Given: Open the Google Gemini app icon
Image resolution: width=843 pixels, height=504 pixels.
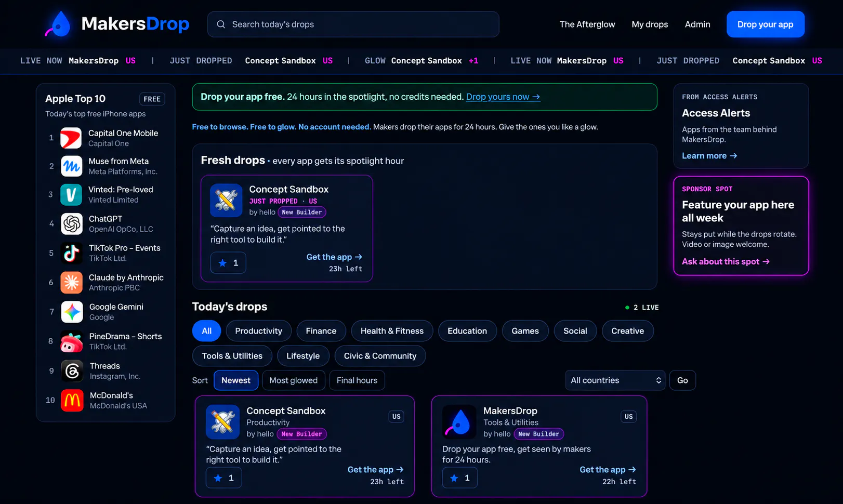Looking at the screenshot, I should click(x=72, y=312).
